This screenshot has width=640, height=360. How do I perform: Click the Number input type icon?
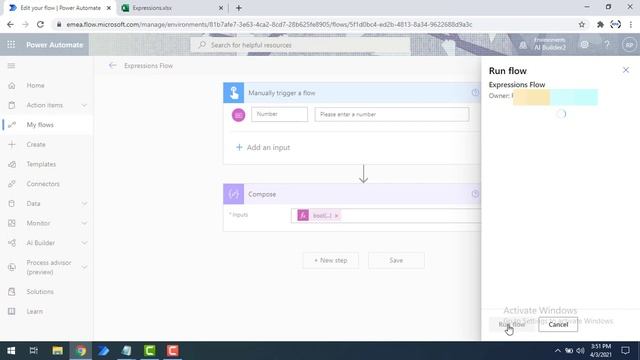click(238, 115)
